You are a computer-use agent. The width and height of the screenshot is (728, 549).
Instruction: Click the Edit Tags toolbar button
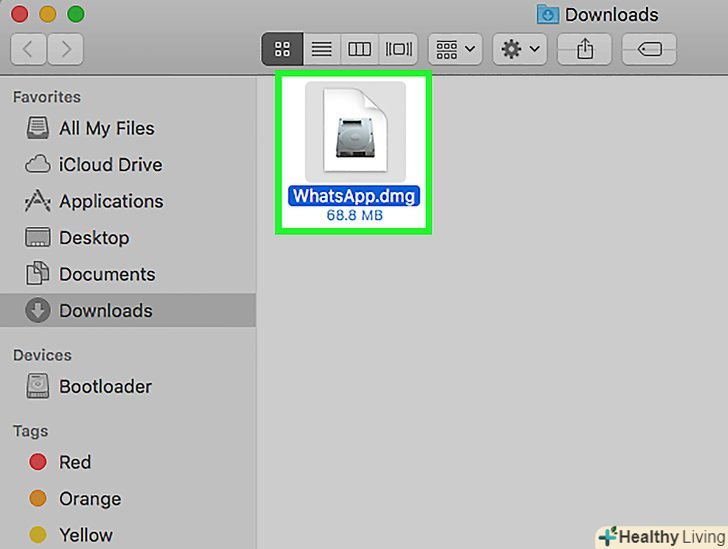[x=649, y=49]
